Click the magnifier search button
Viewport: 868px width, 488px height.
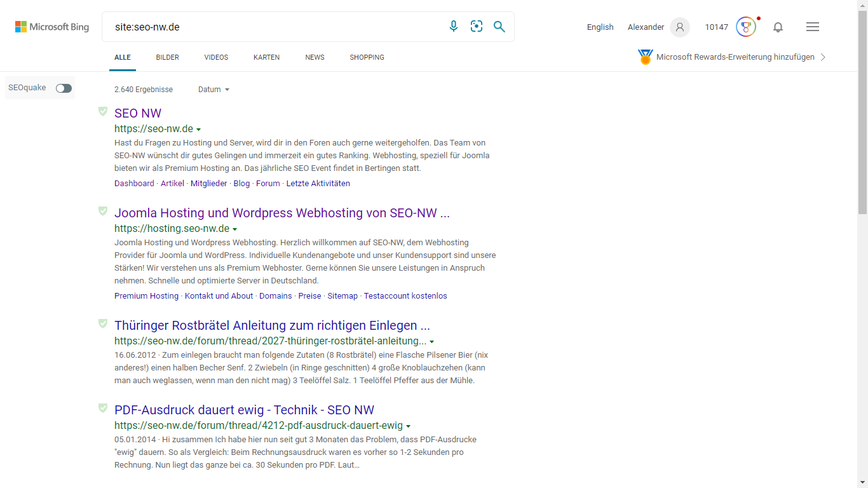499,26
